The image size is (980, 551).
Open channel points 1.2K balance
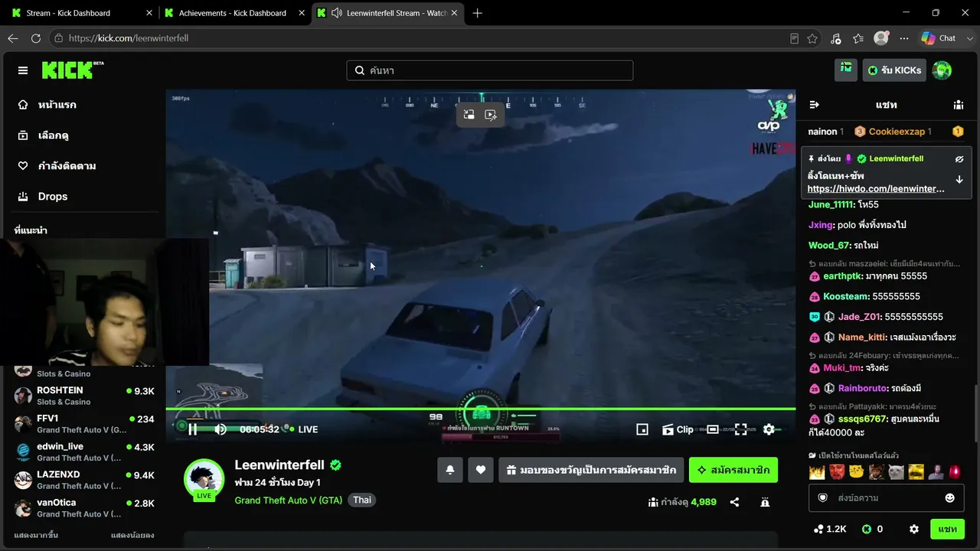[830, 529]
